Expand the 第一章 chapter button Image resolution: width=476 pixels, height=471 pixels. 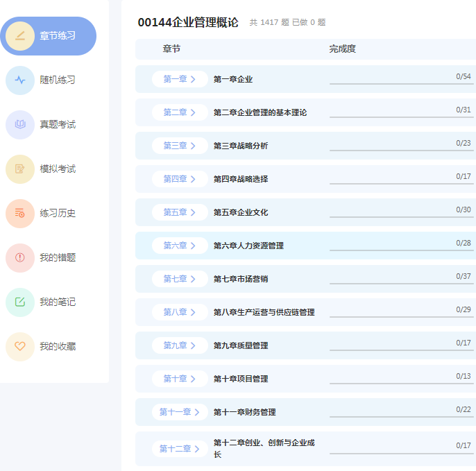point(180,79)
